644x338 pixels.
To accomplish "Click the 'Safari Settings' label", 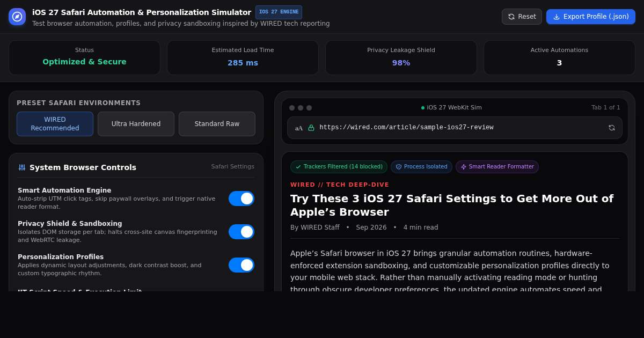I will click(232, 167).
